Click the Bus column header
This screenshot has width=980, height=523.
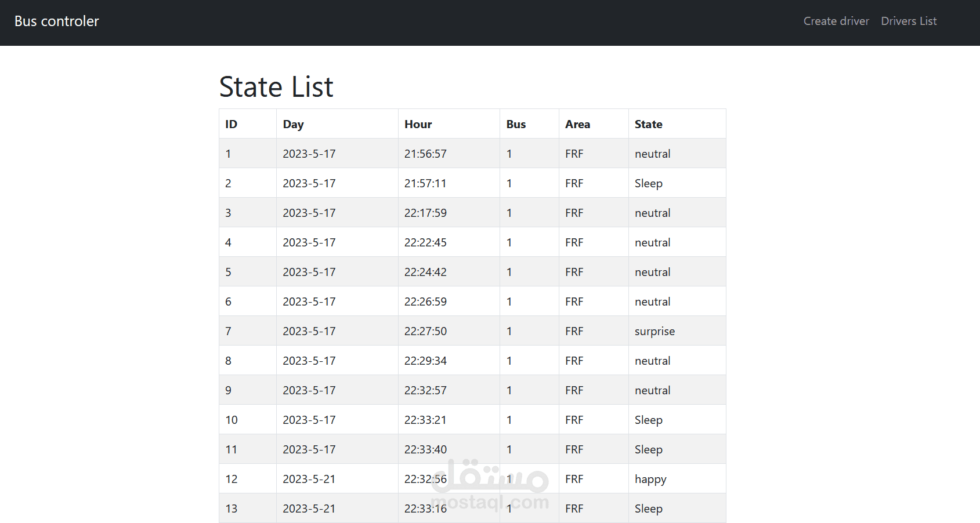click(516, 124)
